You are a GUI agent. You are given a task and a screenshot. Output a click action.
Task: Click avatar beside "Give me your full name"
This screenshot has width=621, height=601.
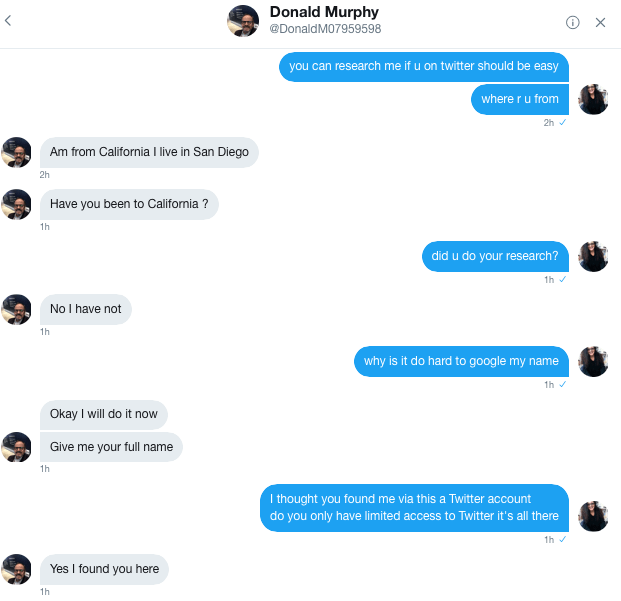17,447
